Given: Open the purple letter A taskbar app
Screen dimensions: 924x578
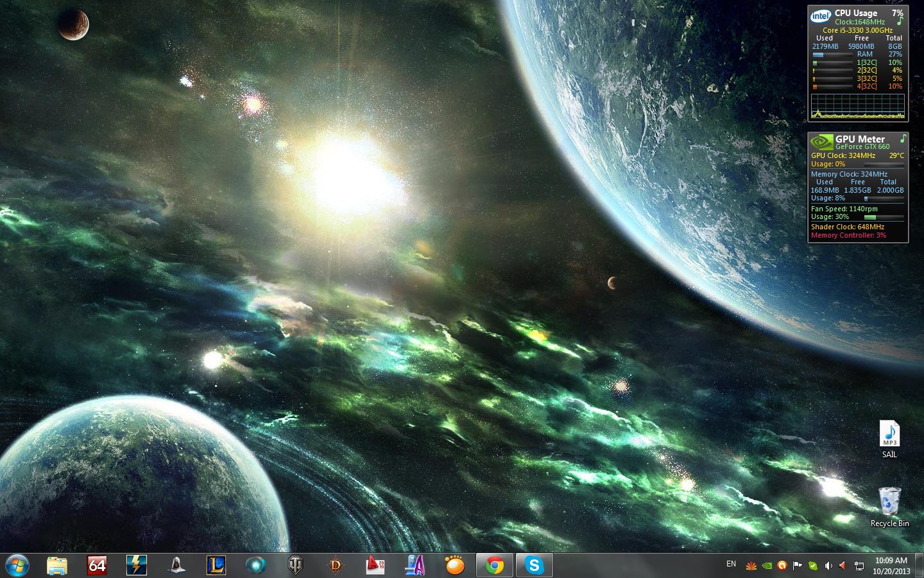Looking at the screenshot, I should point(415,565).
